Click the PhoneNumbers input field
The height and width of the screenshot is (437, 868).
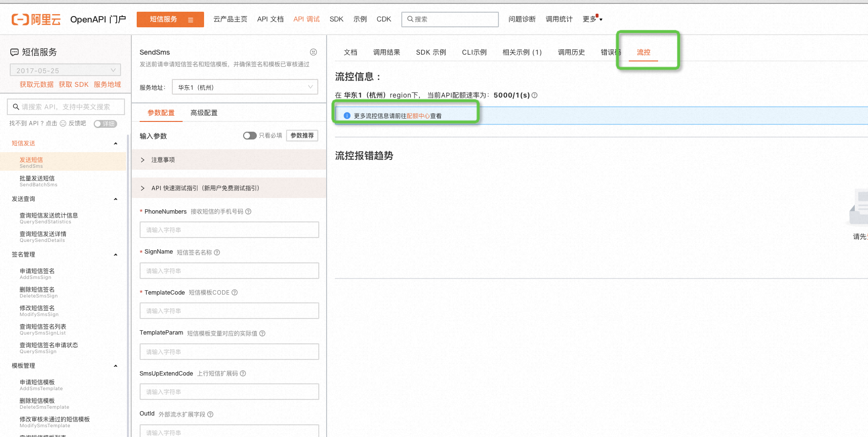[x=229, y=230]
